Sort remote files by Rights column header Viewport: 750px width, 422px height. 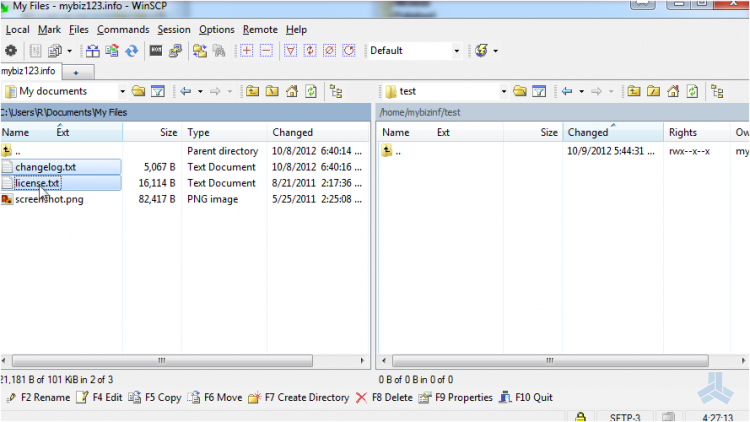(x=697, y=133)
